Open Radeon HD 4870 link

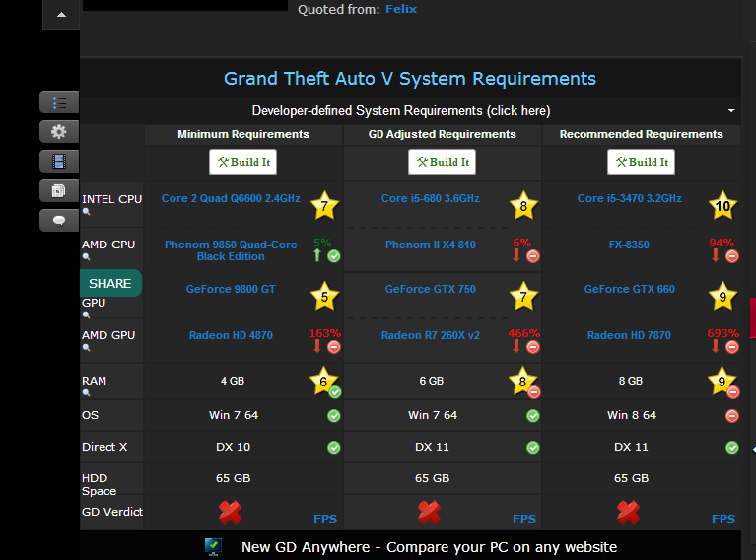tap(231, 335)
